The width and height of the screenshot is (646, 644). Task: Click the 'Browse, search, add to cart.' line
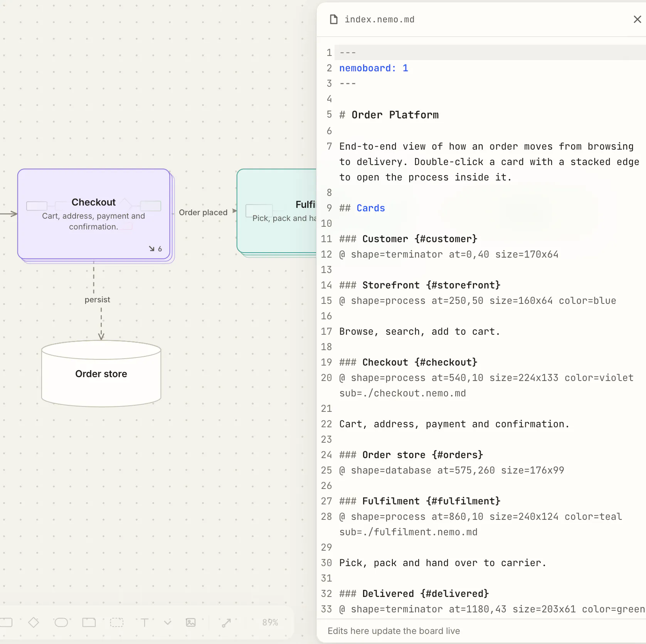tap(419, 332)
